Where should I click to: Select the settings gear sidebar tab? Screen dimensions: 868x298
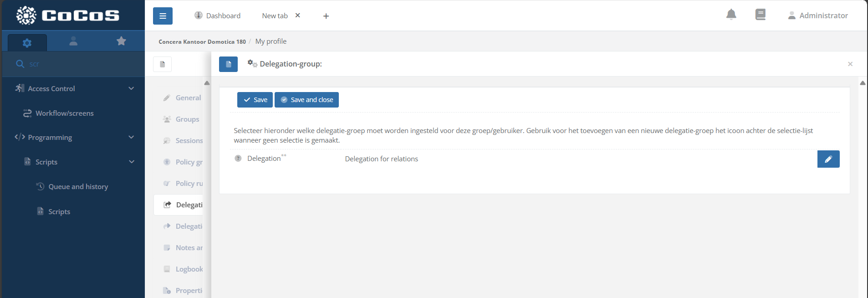(x=27, y=43)
